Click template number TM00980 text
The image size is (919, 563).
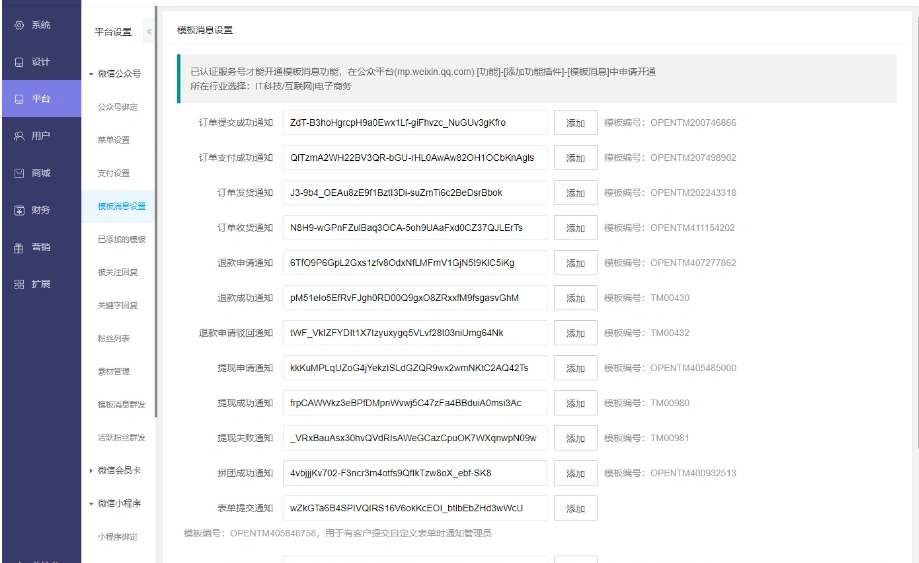coord(670,403)
